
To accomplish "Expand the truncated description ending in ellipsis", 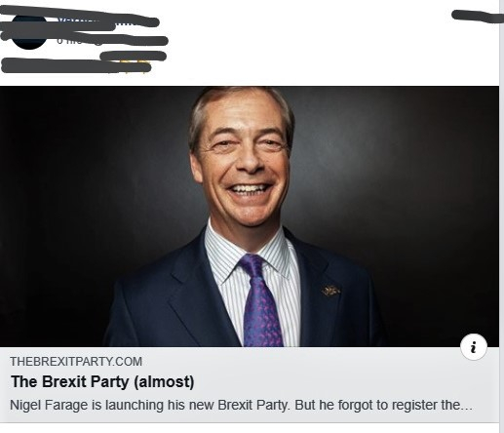I will click(466, 407).
